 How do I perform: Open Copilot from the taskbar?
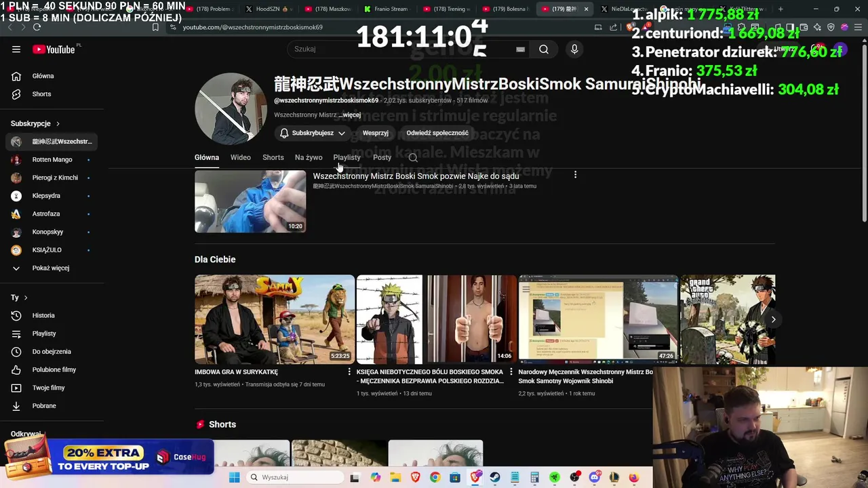(376, 477)
